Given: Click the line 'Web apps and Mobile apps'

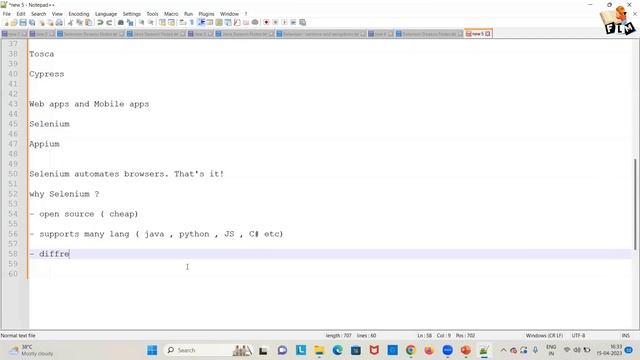Looking at the screenshot, I should [89, 104].
